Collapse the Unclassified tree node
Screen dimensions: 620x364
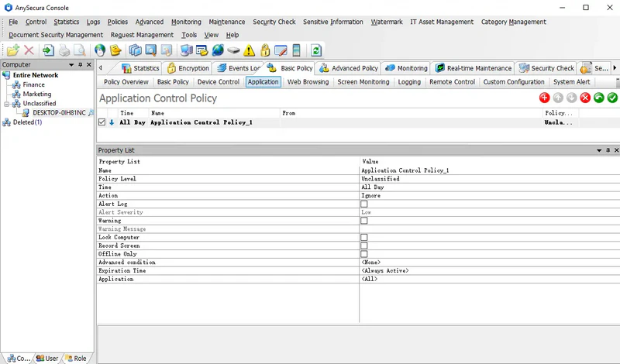[x=6, y=104]
